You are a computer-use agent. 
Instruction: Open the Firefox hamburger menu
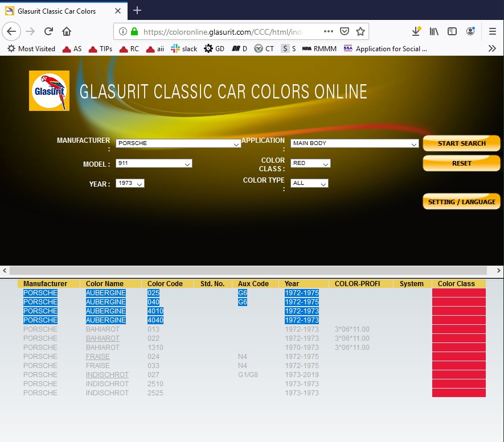coord(493,31)
